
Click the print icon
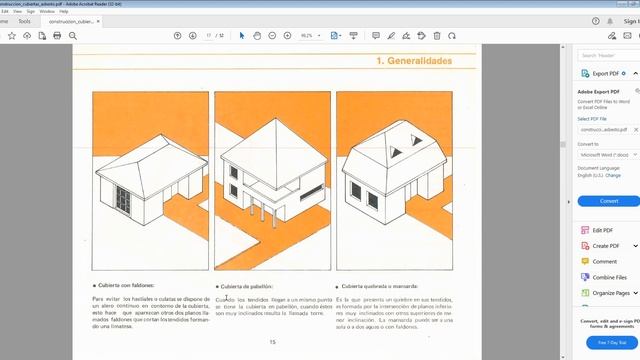(57, 36)
